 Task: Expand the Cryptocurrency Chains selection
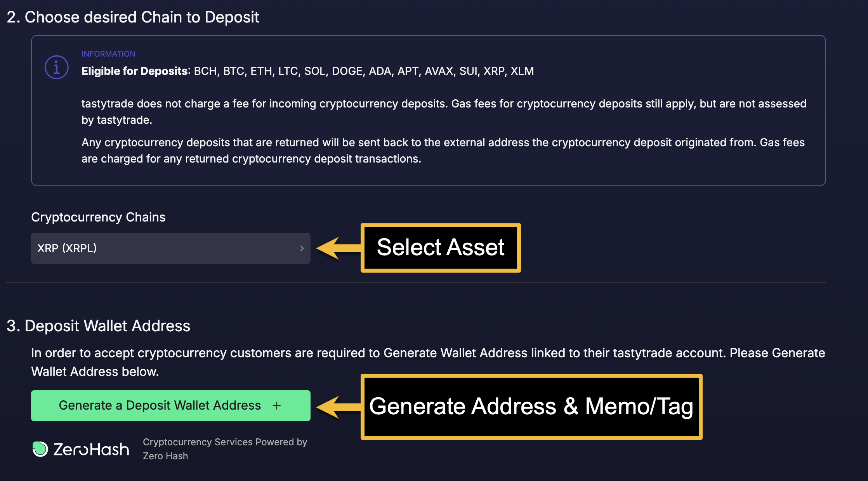coord(170,248)
